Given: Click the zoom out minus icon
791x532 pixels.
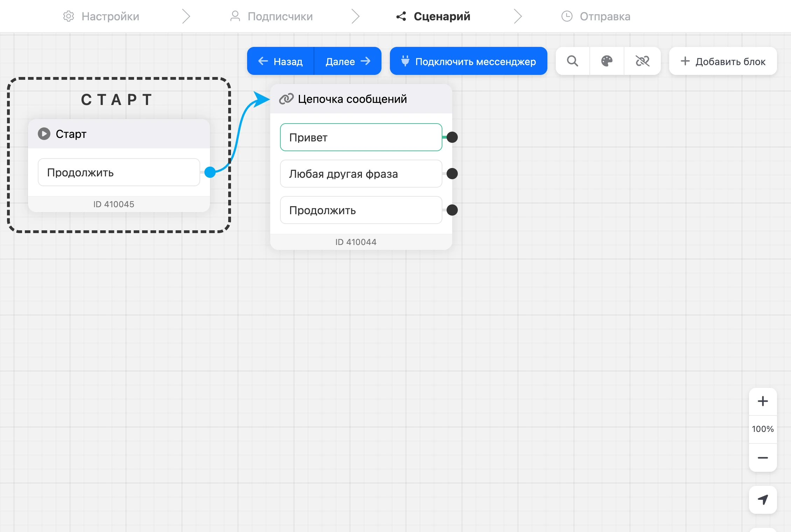Looking at the screenshot, I should click(x=763, y=458).
